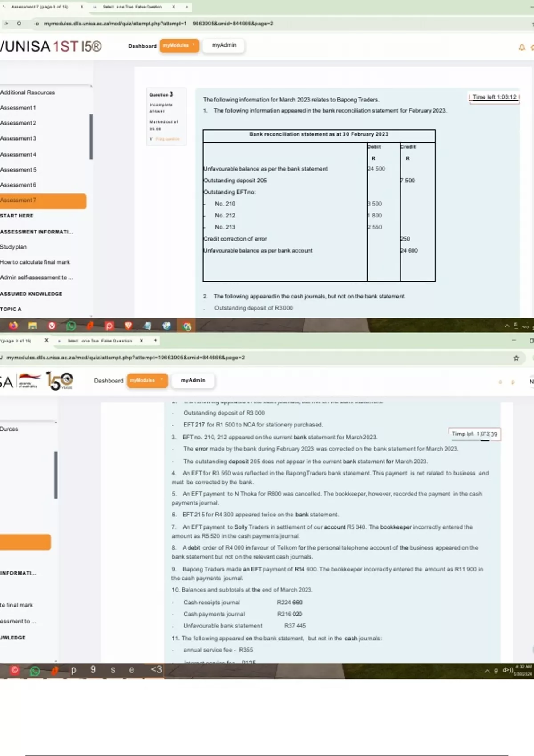Open Firefox from the taskbar
Image resolution: width=534 pixels, height=756 pixels.
click(x=13, y=326)
